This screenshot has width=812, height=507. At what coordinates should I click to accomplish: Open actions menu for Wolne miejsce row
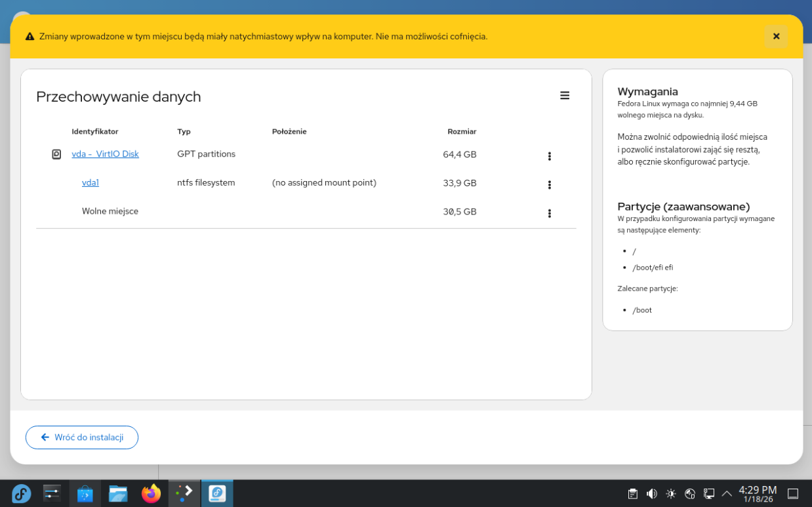click(549, 213)
